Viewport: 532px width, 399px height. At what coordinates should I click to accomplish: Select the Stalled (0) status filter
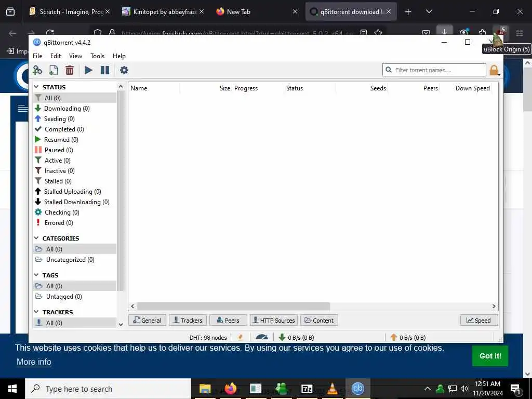[x=75, y=181]
